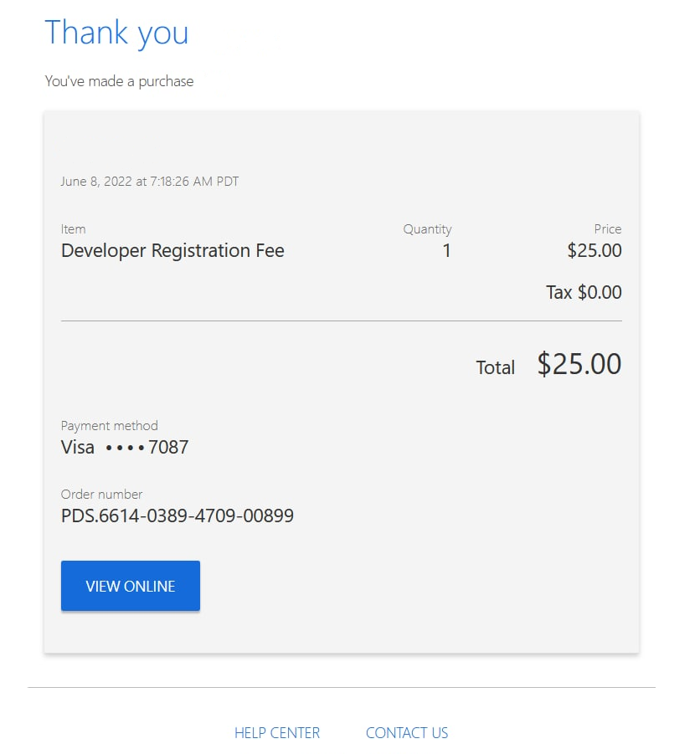The height and width of the screenshot is (754, 700).
Task: Open the HELP CENTER link
Action: point(277,733)
